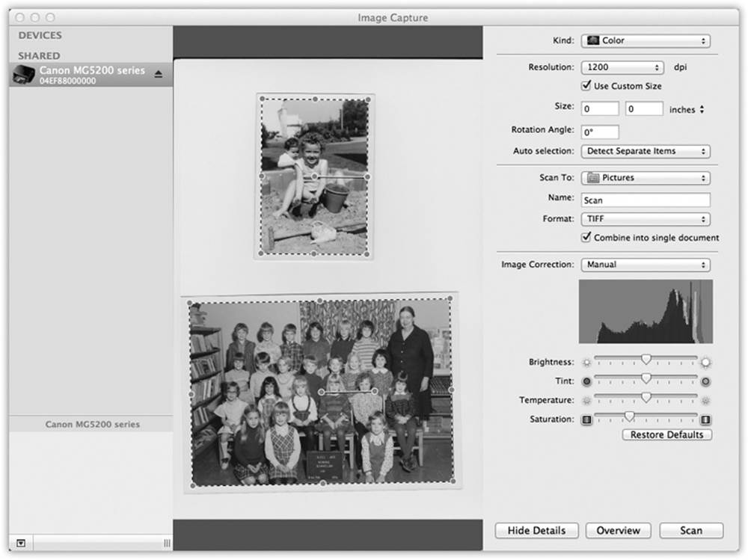The image size is (748, 560).
Task: Click the Saturation slider handle
Action: [630, 416]
